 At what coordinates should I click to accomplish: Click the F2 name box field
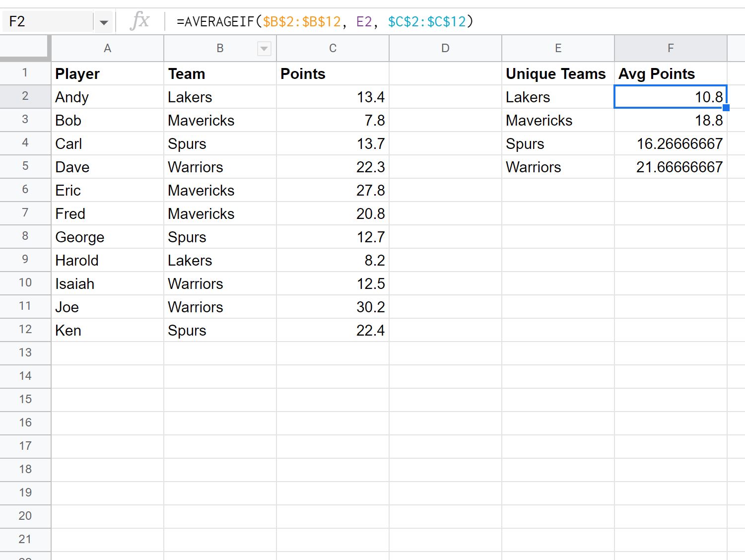click(48, 22)
